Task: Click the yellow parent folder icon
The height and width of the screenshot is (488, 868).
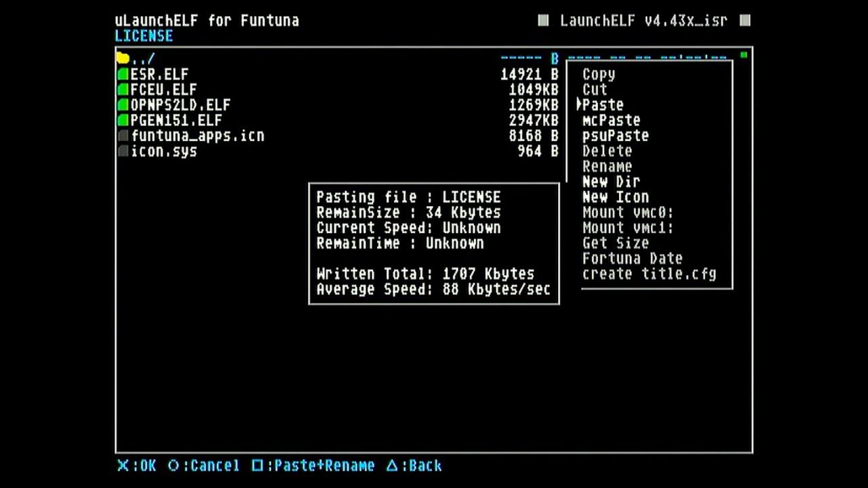Action: point(123,58)
